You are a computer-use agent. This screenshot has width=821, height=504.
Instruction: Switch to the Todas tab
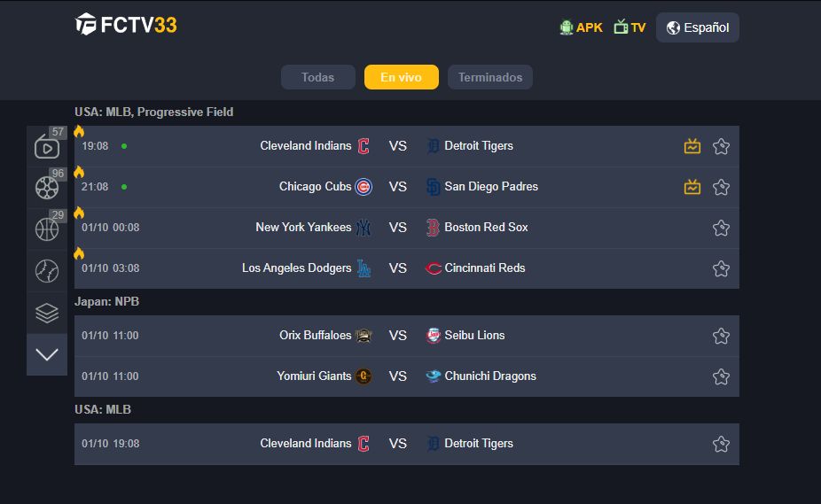[x=317, y=77]
